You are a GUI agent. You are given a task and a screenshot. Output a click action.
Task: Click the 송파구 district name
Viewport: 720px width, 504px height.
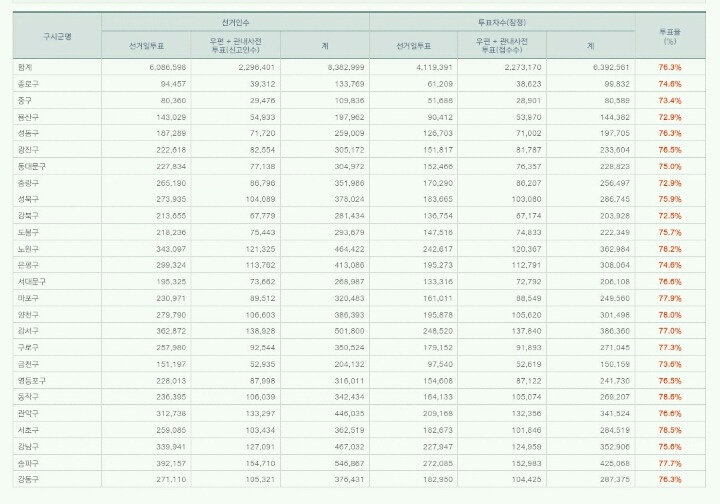pos(28,464)
